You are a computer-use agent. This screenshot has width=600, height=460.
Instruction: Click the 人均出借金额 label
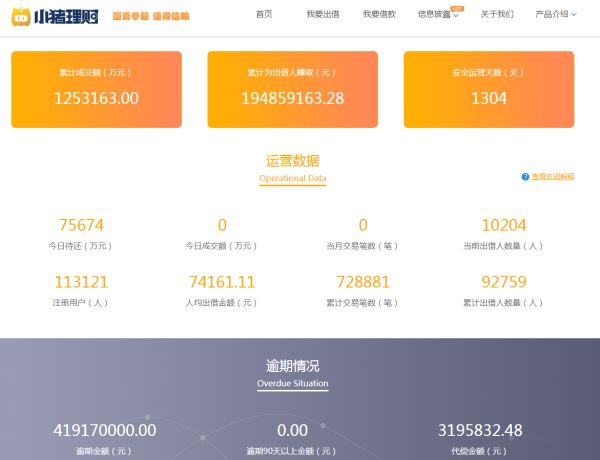pos(221,303)
